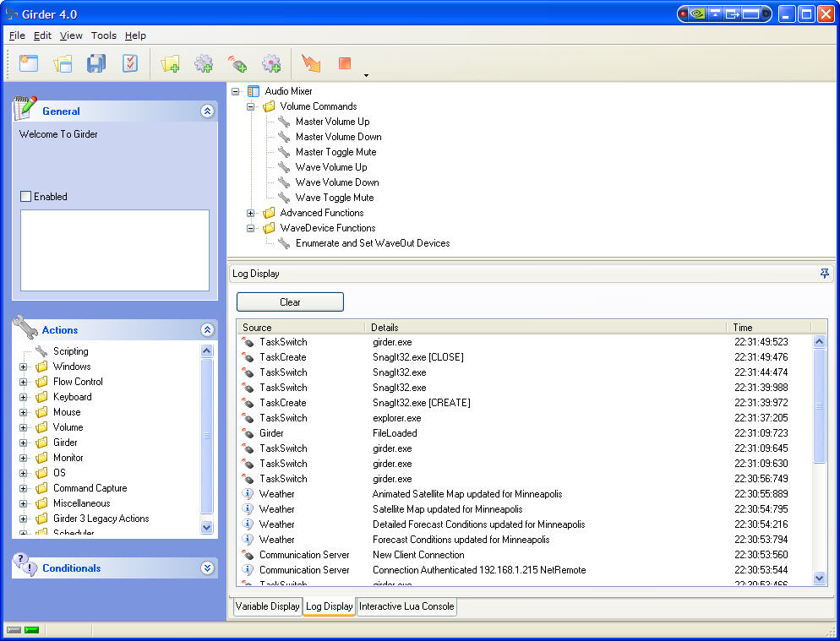Click the Audio Mixer file icon in tree
This screenshot has width=840, height=641.
(254, 91)
